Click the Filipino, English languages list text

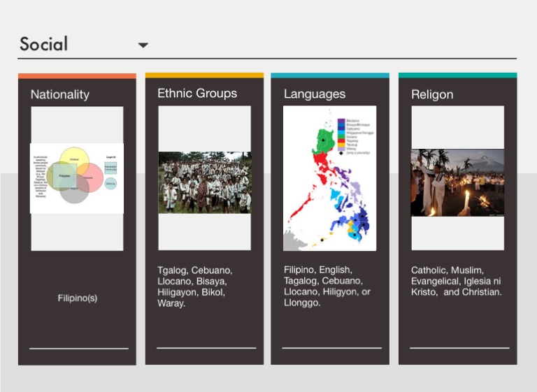327,286
